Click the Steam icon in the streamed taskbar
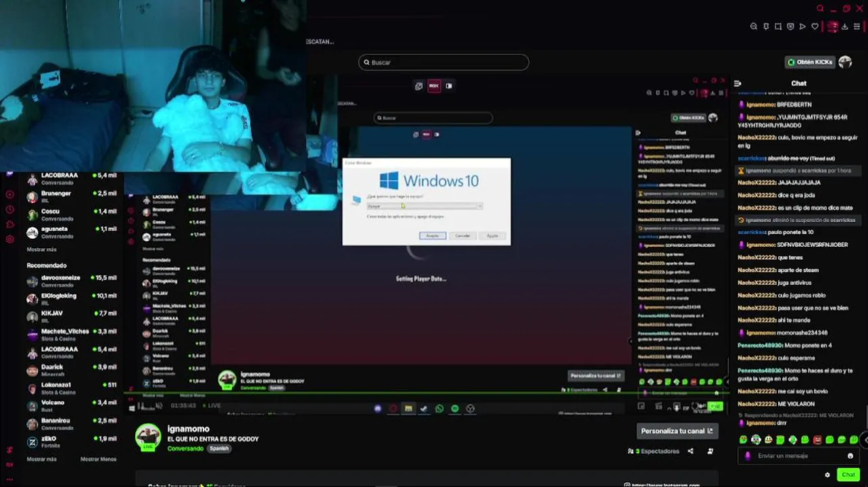 (x=424, y=409)
